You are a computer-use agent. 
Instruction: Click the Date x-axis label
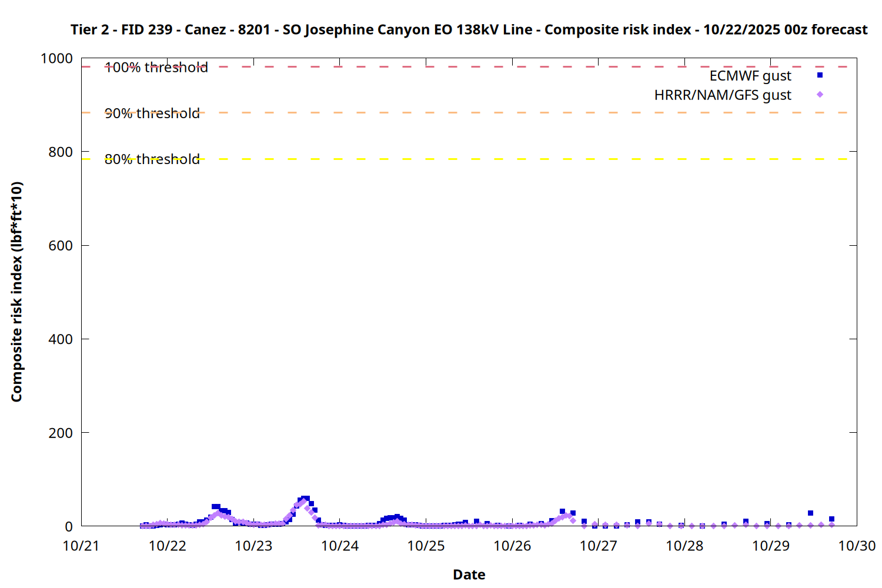(469, 574)
